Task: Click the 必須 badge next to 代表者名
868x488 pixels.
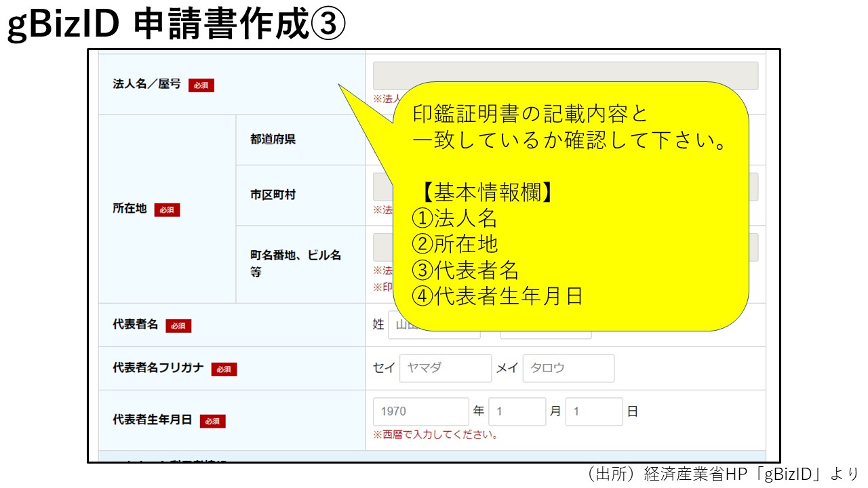Action: point(178,326)
